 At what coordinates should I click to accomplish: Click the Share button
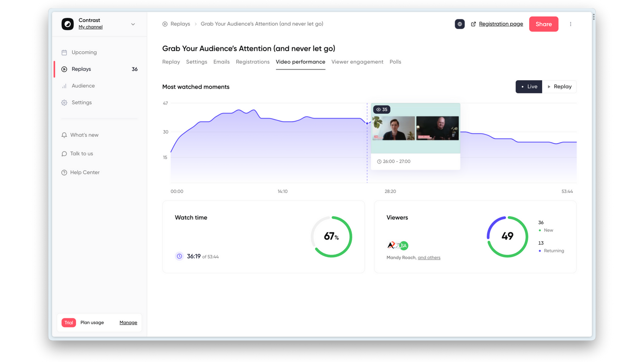pos(544,24)
